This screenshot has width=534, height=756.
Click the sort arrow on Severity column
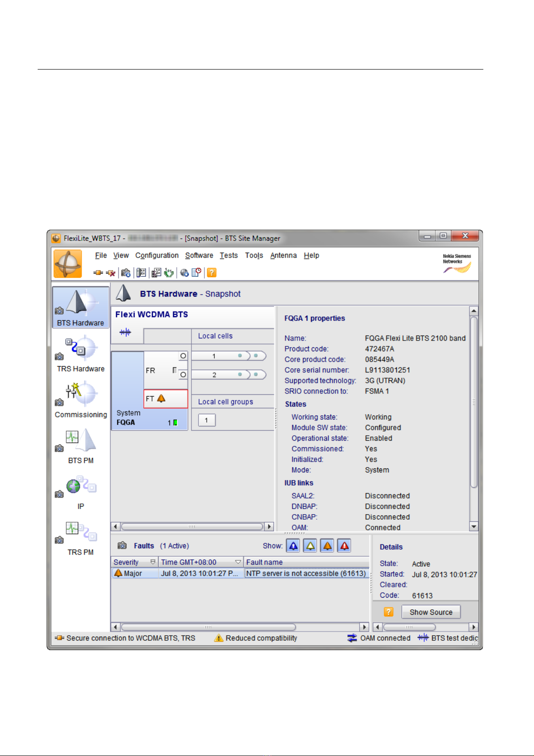tap(153, 562)
